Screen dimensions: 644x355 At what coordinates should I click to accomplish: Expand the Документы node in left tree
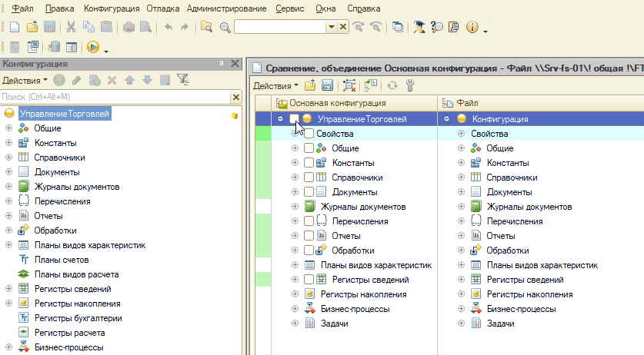[8, 172]
